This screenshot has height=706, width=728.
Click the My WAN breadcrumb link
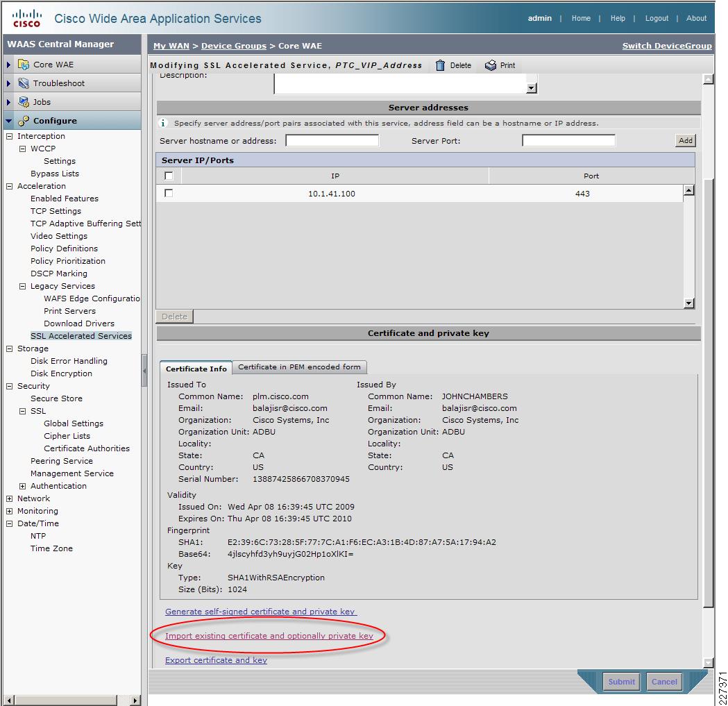coord(171,46)
